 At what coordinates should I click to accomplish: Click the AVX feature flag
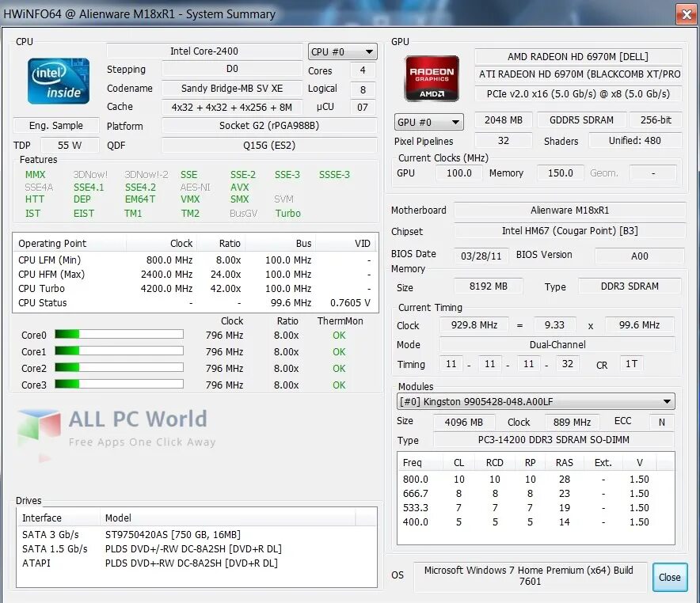(240, 187)
